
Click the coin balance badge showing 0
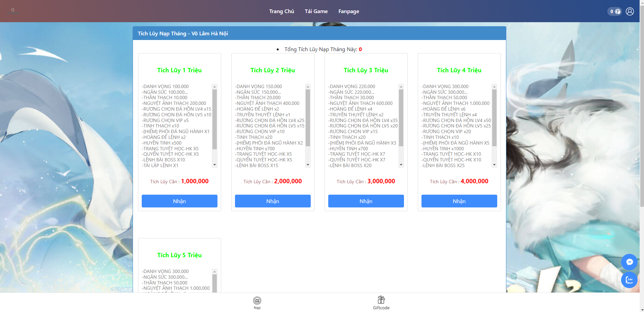[615, 11]
